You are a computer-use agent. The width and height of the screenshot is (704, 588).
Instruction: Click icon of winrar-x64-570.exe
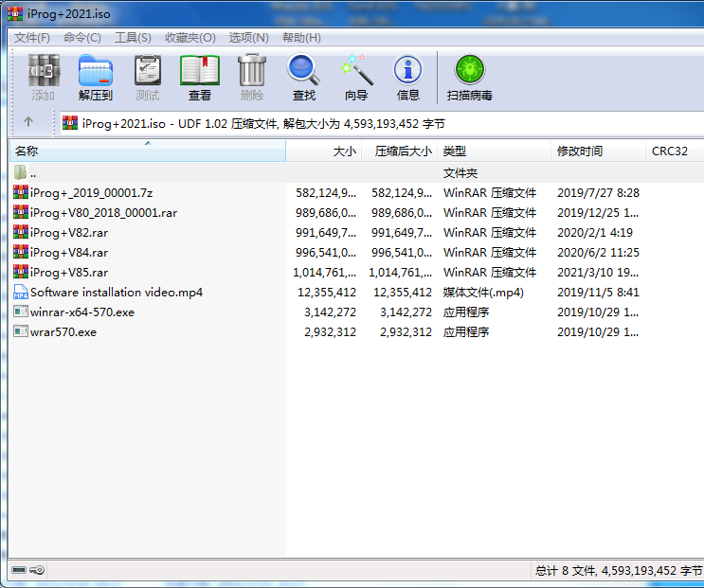coord(21,312)
